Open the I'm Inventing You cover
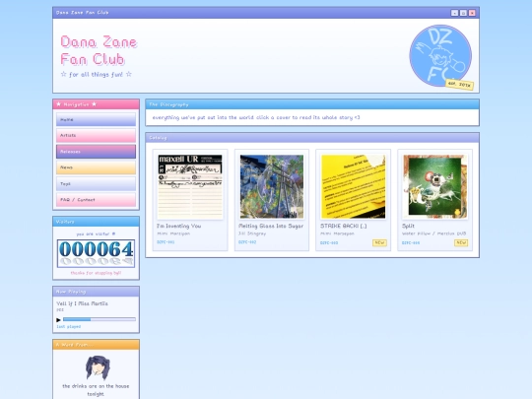The width and height of the screenshot is (532, 399). 190,186
